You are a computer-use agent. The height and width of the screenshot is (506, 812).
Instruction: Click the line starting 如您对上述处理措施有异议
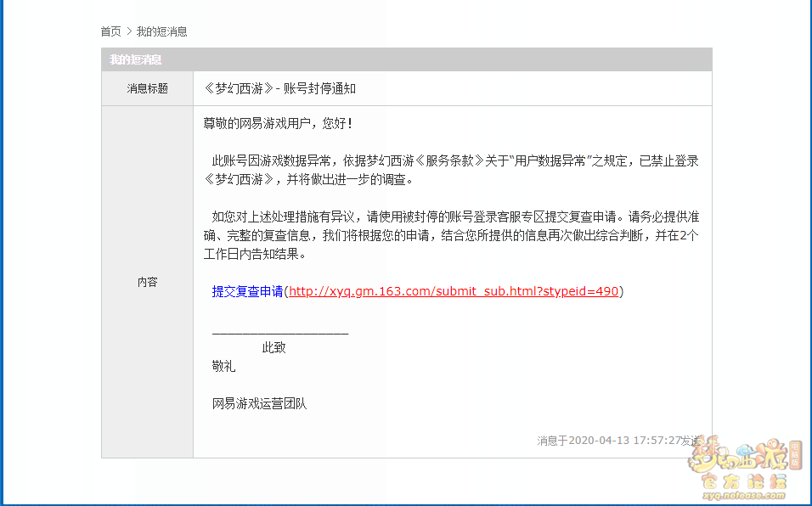tap(455, 216)
